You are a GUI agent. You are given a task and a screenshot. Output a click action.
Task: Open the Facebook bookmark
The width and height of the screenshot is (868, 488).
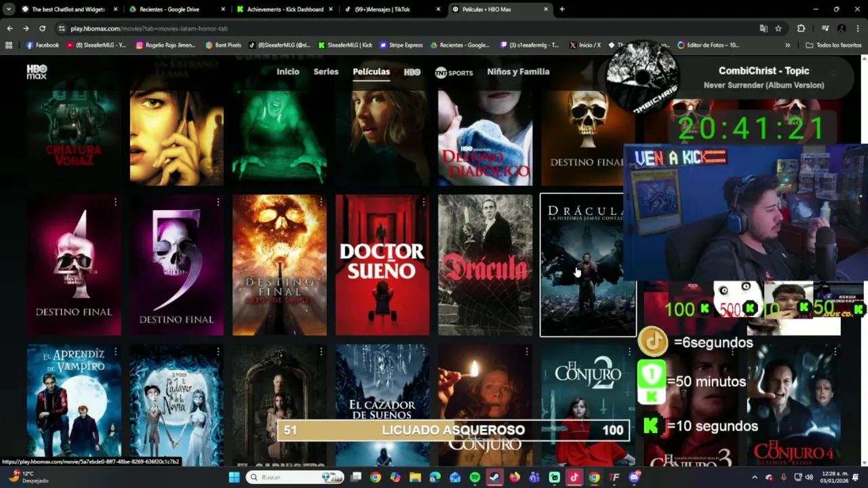(x=43, y=45)
